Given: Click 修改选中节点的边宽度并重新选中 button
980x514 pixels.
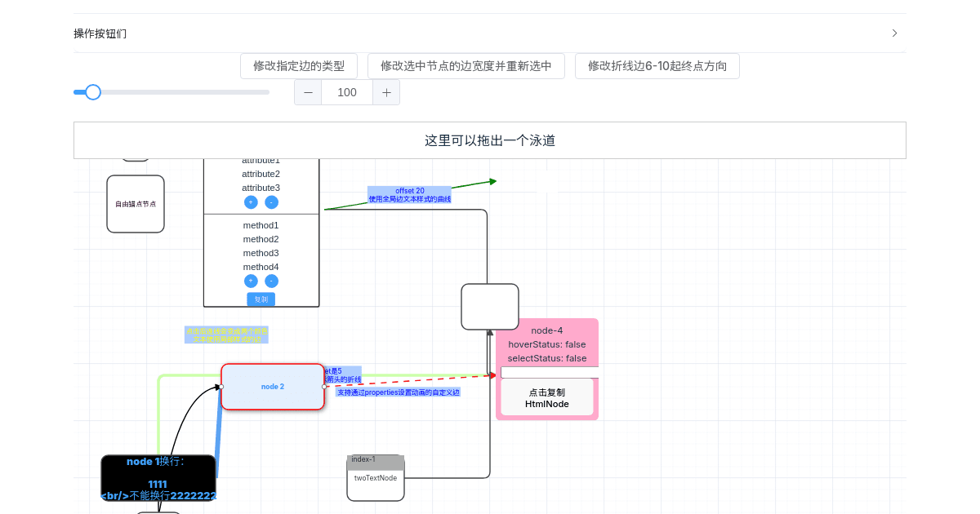Looking at the screenshot, I should (466, 66).
